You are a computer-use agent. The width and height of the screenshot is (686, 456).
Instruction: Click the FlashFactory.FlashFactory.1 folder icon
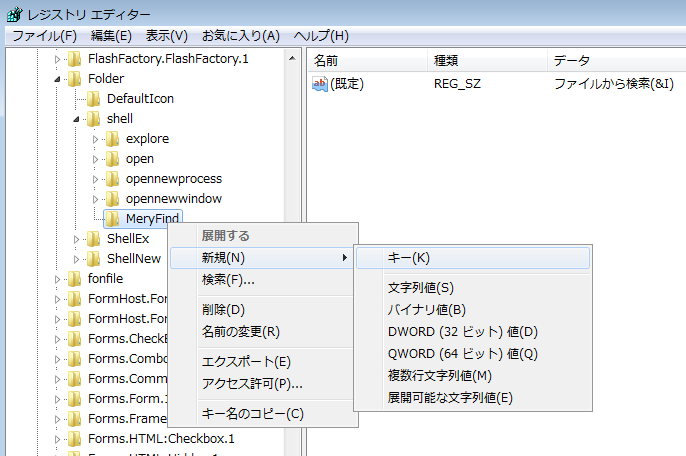pyautogui.click(x=74, y=59)
